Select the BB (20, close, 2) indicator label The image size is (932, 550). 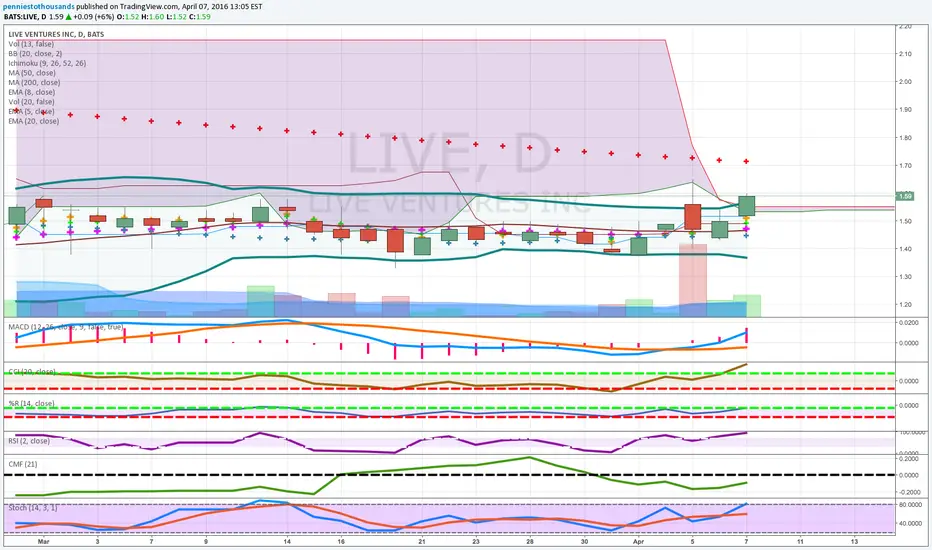click(35, 54)
